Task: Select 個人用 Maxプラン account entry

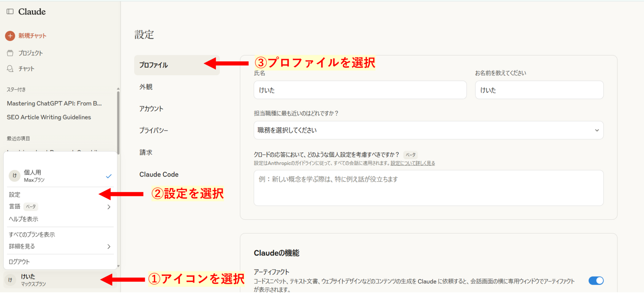Action: [x=60, y=176]
